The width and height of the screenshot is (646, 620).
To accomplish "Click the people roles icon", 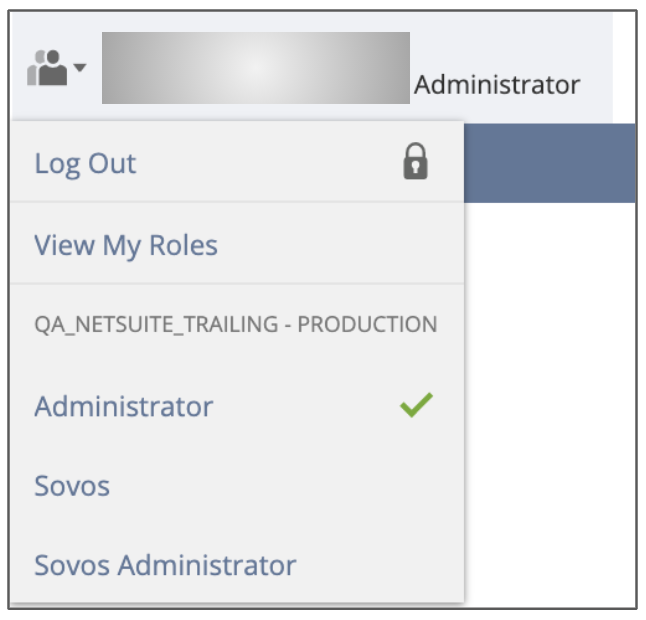I will coord(46,68).
